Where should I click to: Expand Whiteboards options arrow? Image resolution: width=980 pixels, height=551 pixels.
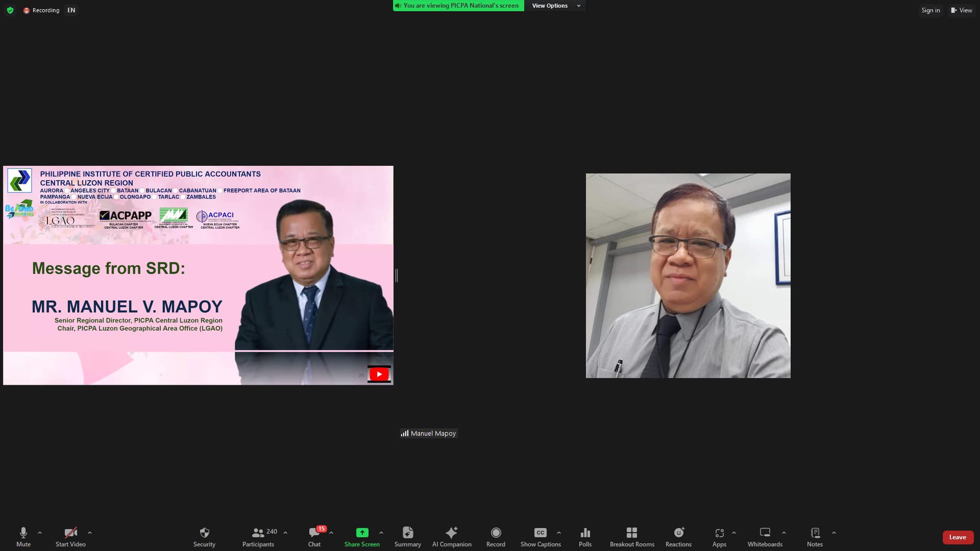784,533
